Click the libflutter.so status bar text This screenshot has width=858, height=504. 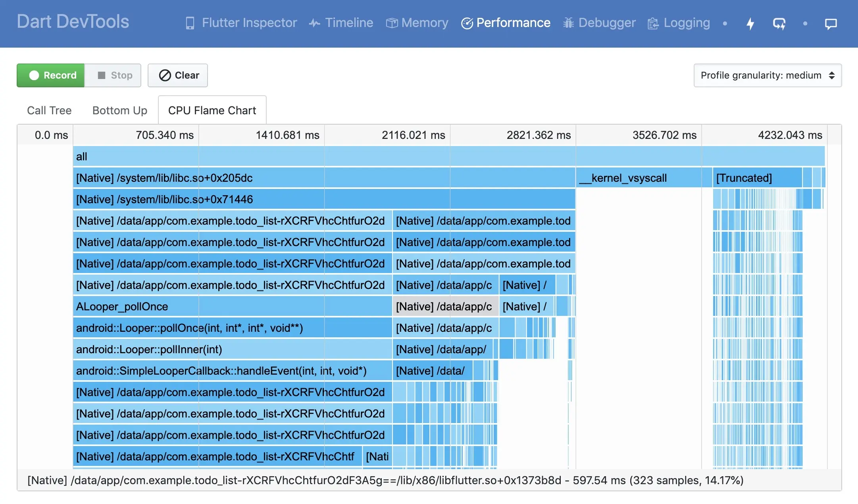click(385, 480)
